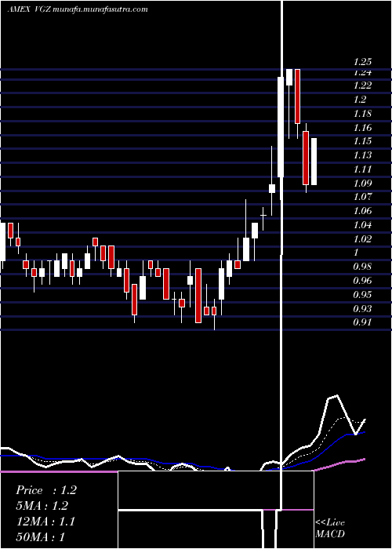Click the tall white candle reaching 1.24
This screenshot has width=392, height=549.
[281, 127]
